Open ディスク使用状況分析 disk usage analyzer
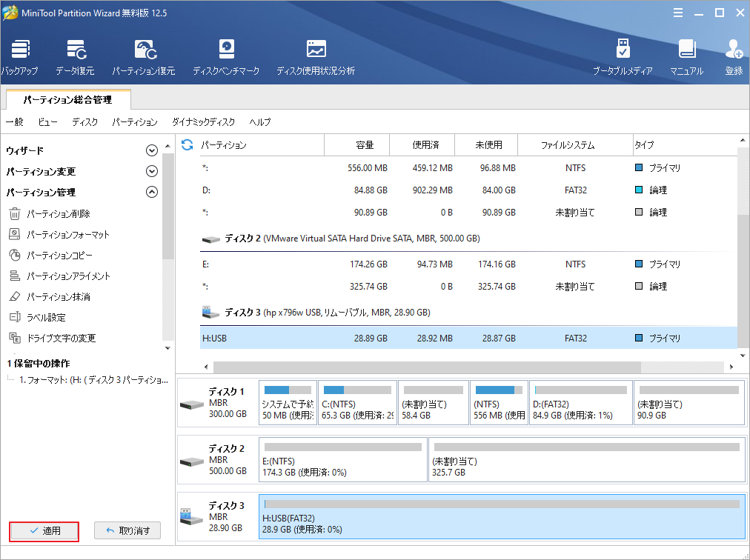This screenshot has height=560, width=750. point(317,56)
